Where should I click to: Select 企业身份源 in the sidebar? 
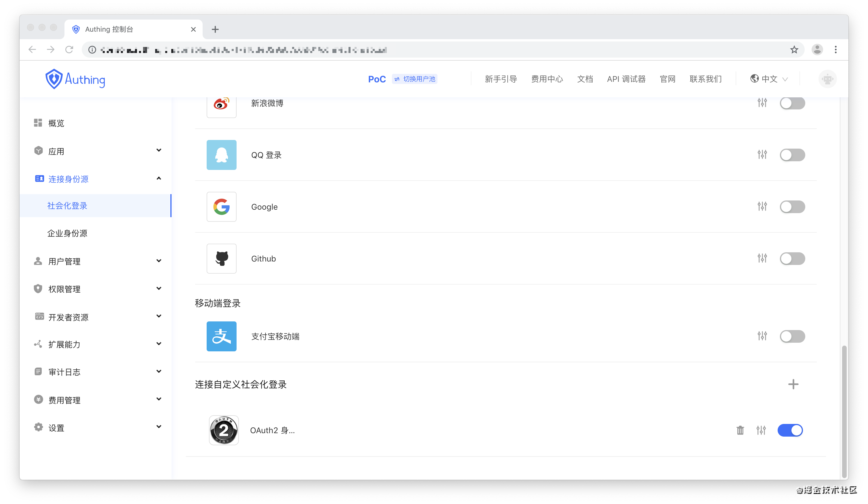(68, 233)
